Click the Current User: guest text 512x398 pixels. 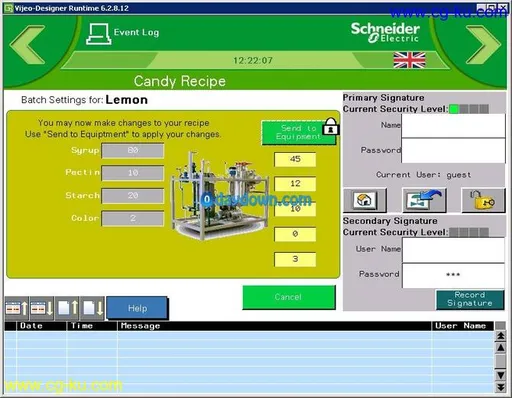click(x=424, y=175)
